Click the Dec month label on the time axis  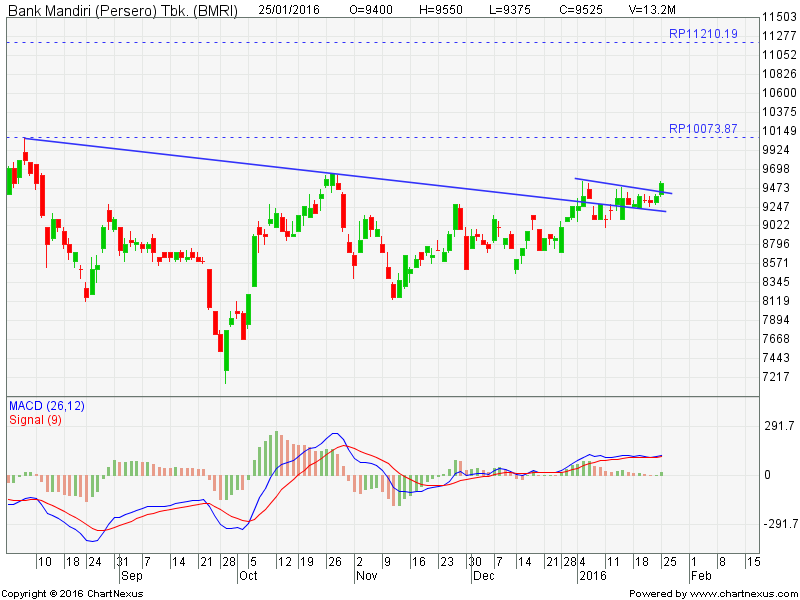tap(484, 576)
